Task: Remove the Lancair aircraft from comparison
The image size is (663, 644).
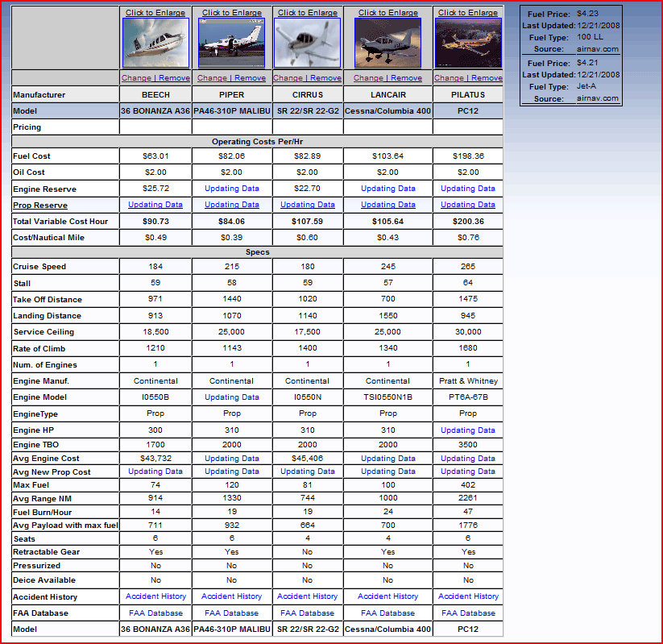Action: tap(406, 78)
